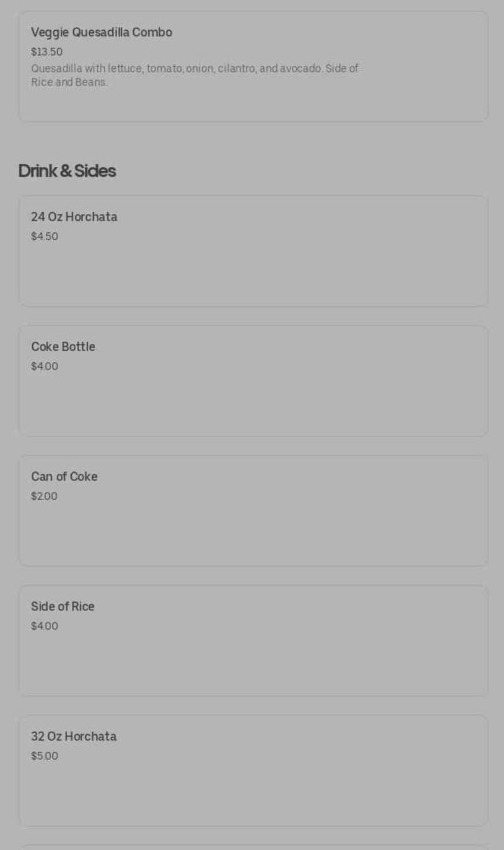Click the $5.00 price under 32 Oz Horchata
Image resolution: width=504 pixels, height=850 pixels.
[x=45, y=756]
